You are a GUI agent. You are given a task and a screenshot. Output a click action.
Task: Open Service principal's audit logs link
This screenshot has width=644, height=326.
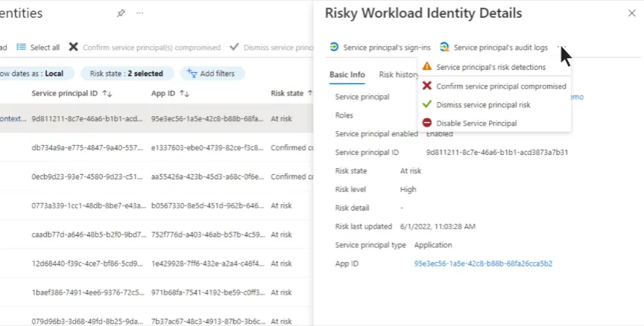(x=493, y=47)
